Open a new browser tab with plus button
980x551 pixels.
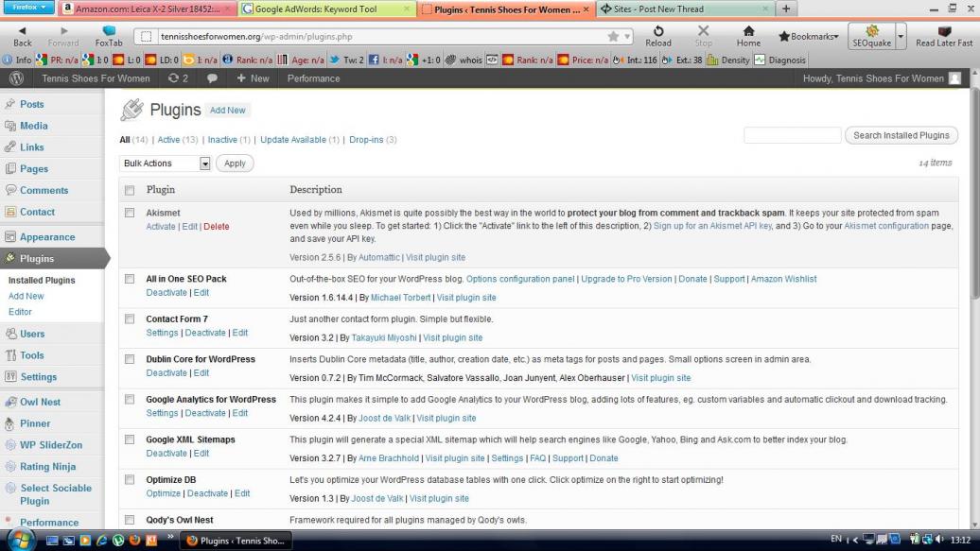(786, 9)
